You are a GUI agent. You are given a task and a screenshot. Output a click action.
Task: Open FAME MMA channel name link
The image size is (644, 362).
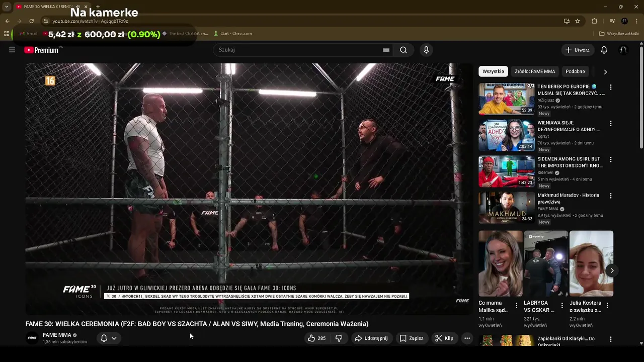pyautogui.click(x=57, y=335)
